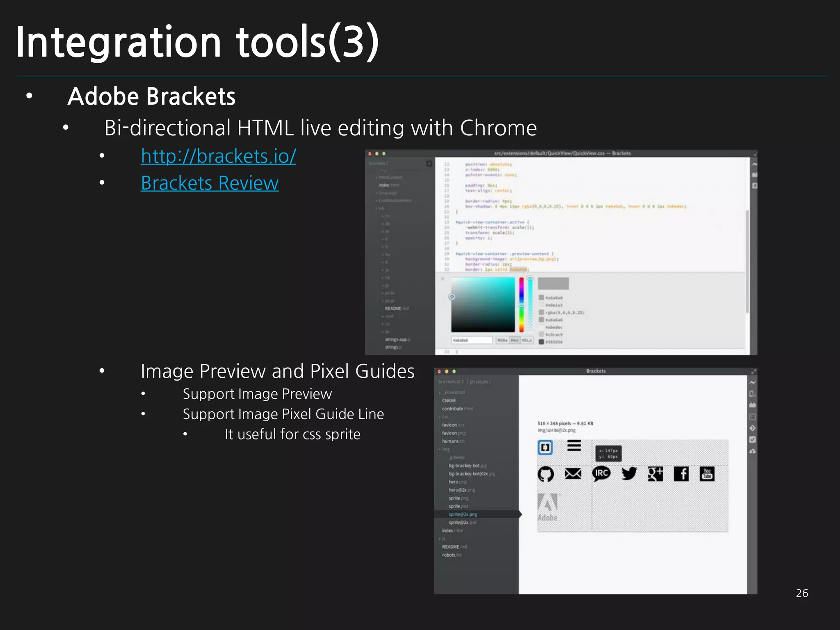
Task: Click the Twitter bird sprite icon
Action: coord(629,474)
